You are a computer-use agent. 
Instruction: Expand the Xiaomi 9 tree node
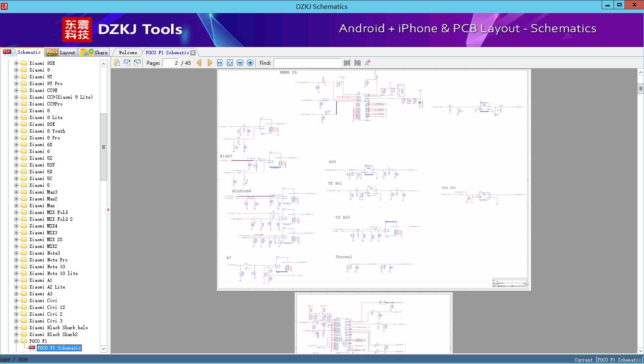[16, 70]
